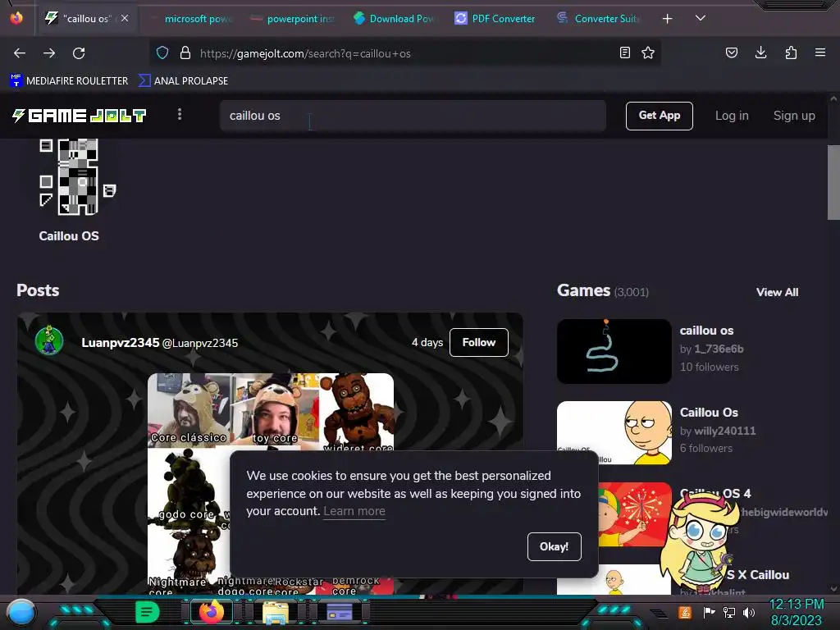Click the URL address bar
The image size is (840, 630).
(407, 53)
